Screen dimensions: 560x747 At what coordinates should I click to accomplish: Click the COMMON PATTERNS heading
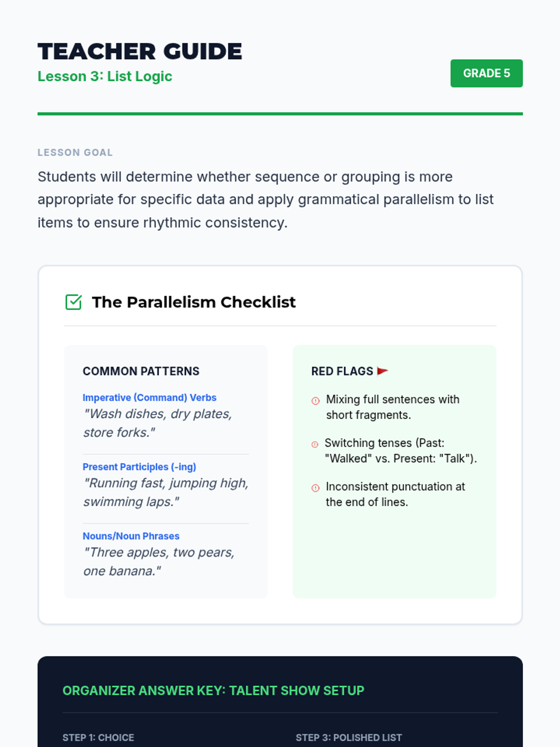point(141,371)
